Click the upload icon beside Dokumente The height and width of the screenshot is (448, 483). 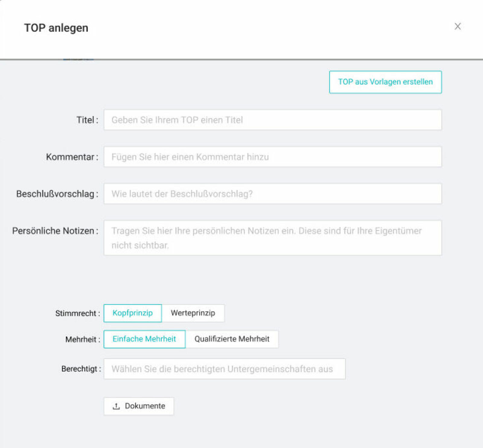click(x=116, y=406)
